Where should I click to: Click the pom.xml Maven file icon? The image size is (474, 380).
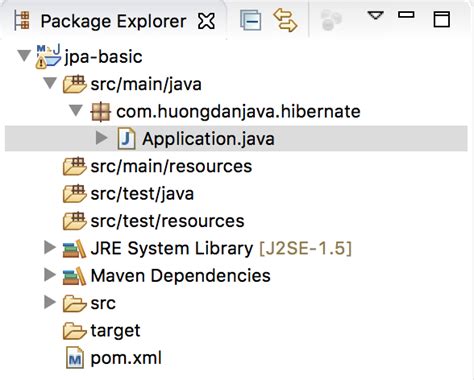[x=75, y=358]
